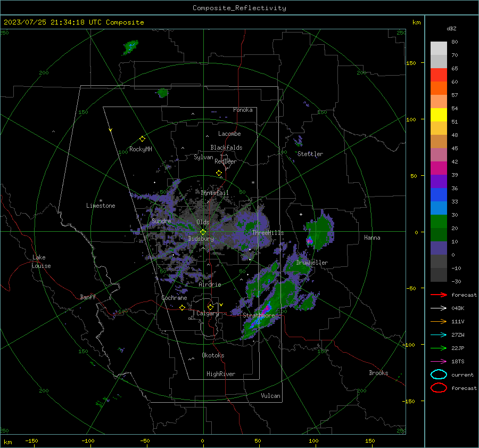Click the Sundre town label
This screenshot has width=479, height=448.
point(161,221)
